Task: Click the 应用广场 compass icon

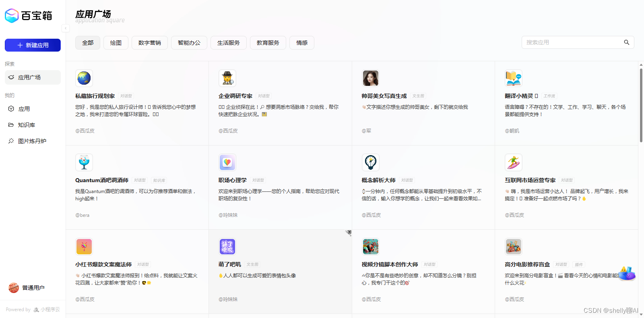Action: [x=11, y=77]
